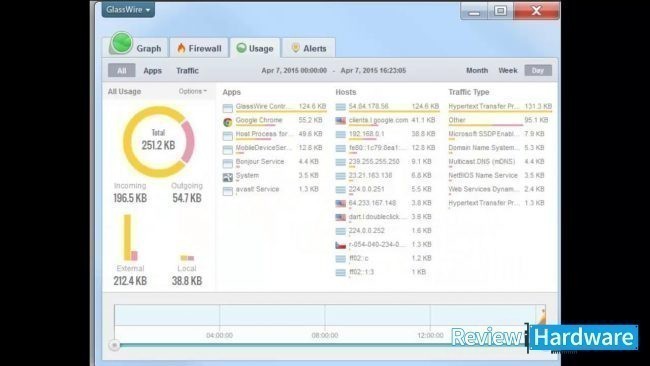
Task: Expand the Options dropdown in All Usage
Action: pyautogui.click(x=193, y=91)
